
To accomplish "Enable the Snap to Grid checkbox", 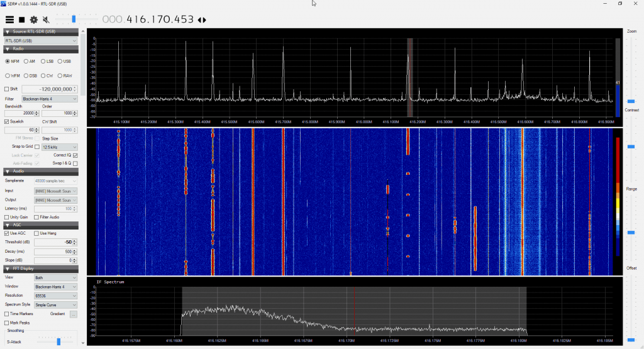I will (x=37, y=147).
